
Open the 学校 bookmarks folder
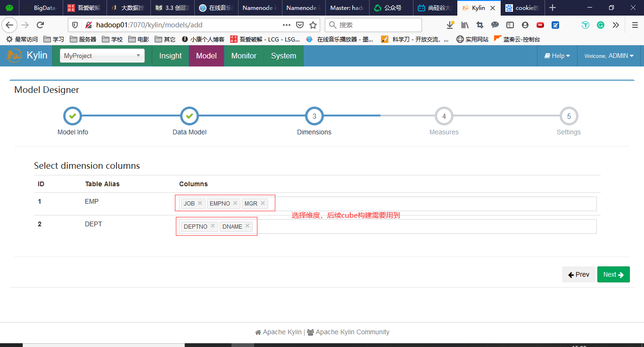point(112,39)
